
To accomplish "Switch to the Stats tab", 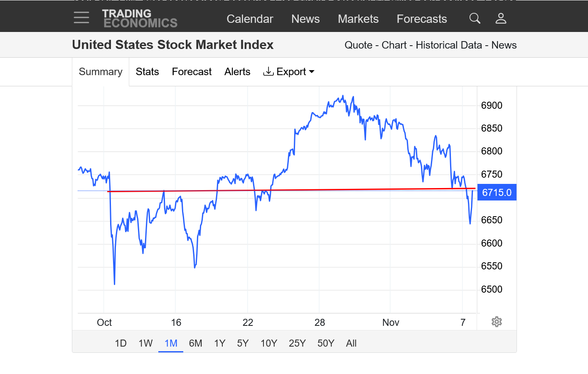I will (147, 72).
